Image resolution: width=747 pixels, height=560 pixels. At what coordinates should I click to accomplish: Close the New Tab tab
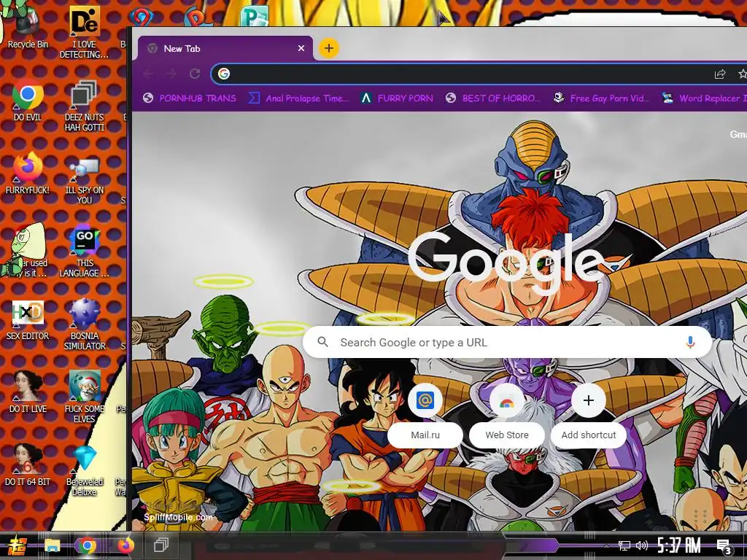[x=301, y=48]
